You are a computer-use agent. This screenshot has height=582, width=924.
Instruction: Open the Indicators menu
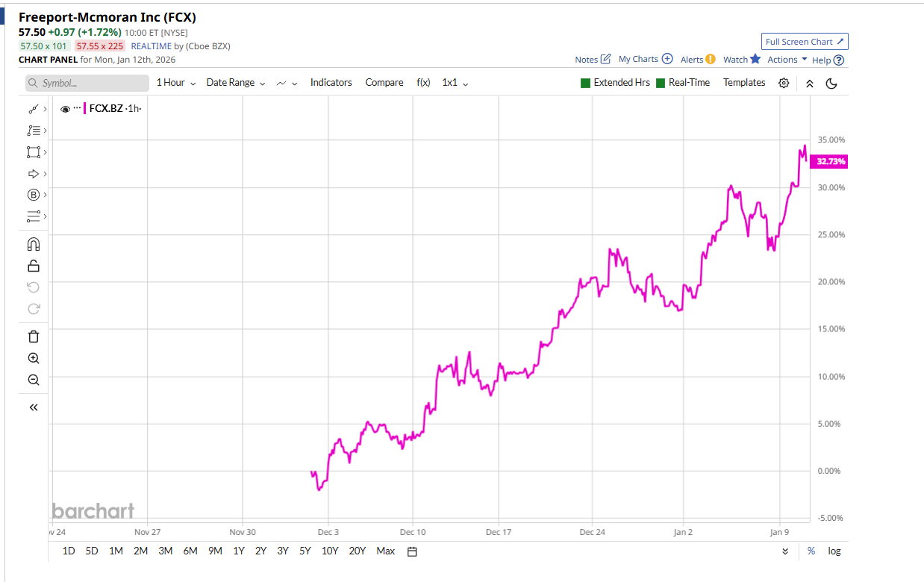pyautogui.click(x=331, y=83)
